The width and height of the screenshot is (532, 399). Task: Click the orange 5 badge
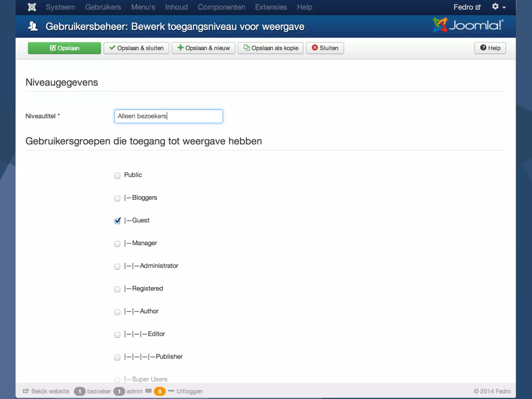(x=159, y=391)
